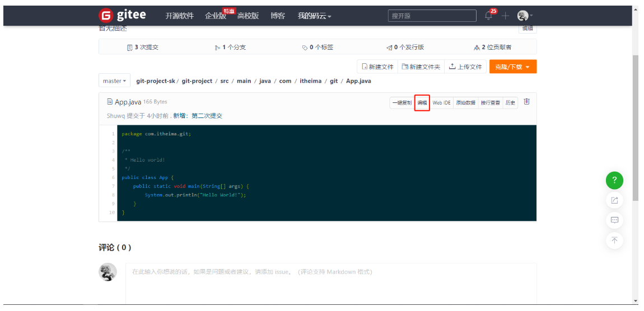Click author name Shuwq
644x311 pixels.
[x=115, y=116]
